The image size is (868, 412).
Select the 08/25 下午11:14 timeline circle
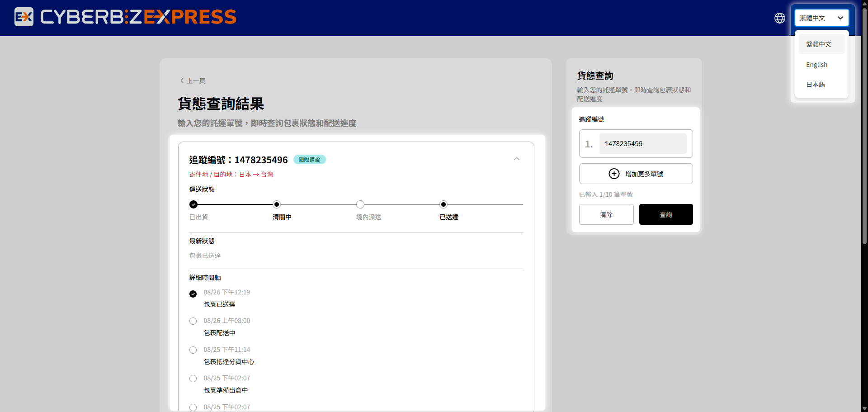(x=193, y=350)
